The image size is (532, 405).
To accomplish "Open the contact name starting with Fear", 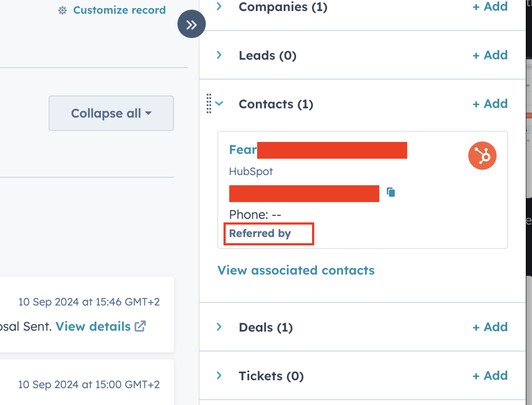I will (x=243, y=149).
